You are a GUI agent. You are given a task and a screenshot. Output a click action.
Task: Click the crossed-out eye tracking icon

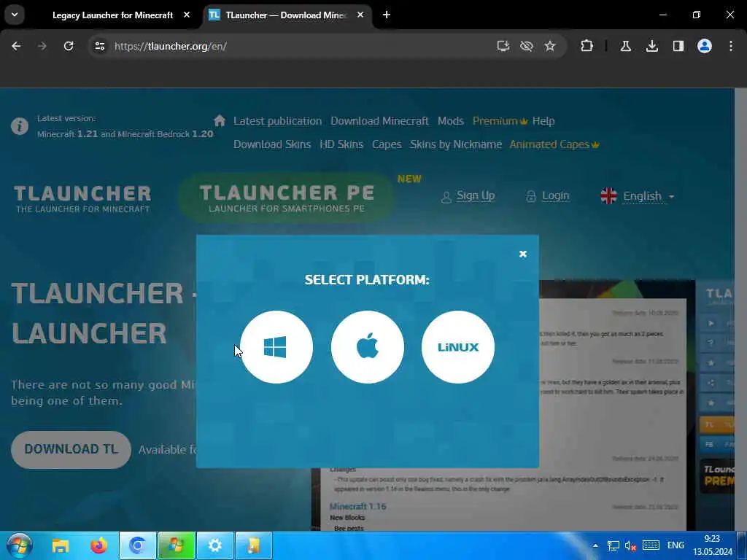(527, 46)
